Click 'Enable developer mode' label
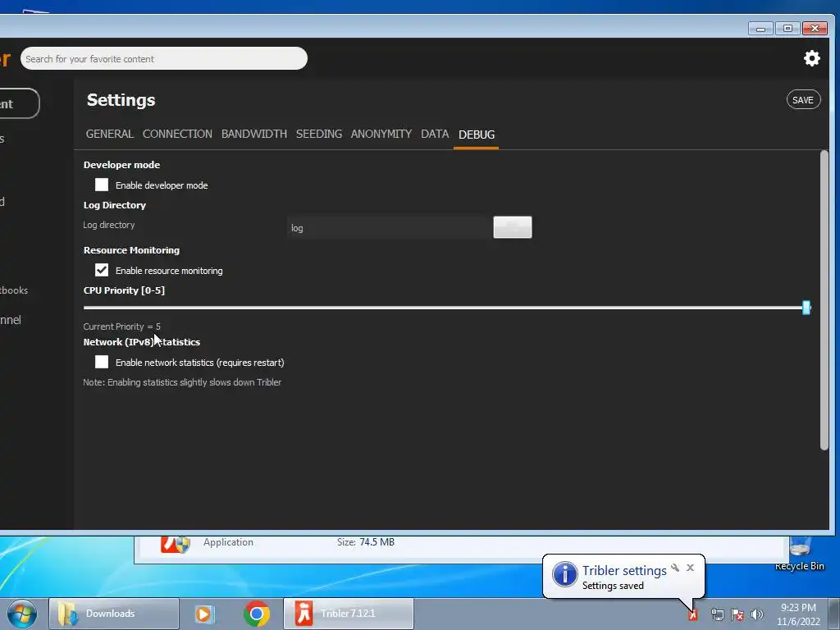840x630 pixels. pyautogui.click(x=162, y=185)
